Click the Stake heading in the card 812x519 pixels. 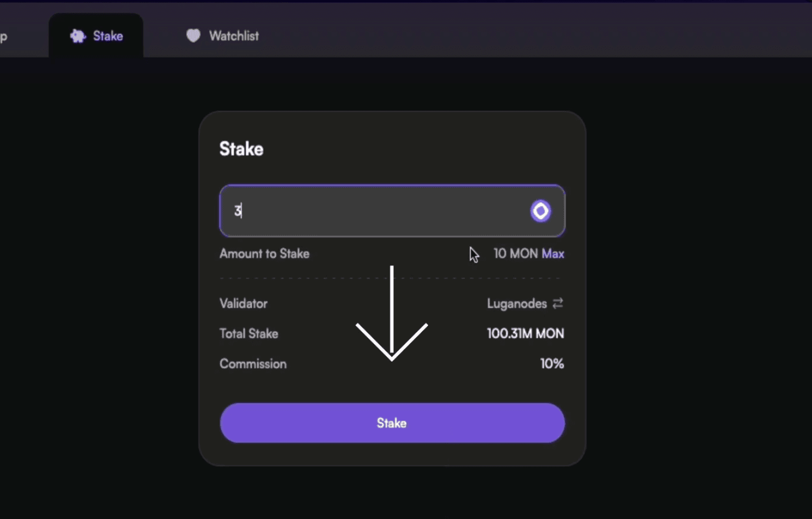[241, 149]
